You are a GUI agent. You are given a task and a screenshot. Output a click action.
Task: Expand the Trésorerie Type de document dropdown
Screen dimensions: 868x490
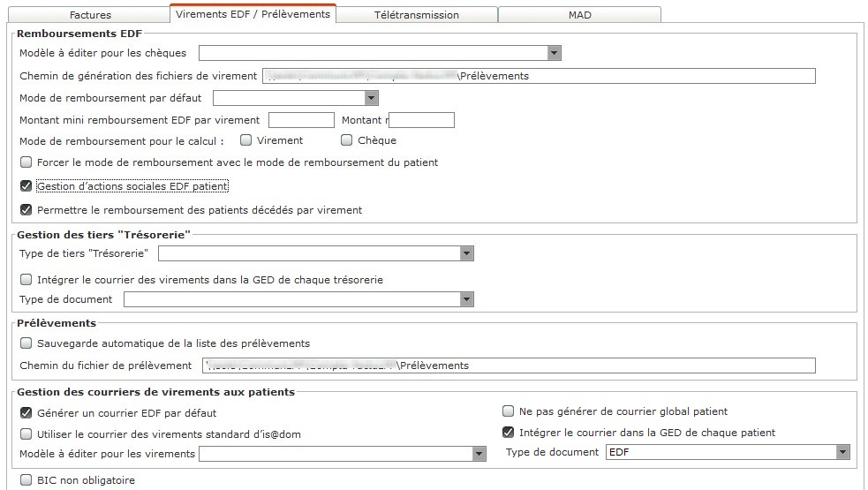click(299, 299)
